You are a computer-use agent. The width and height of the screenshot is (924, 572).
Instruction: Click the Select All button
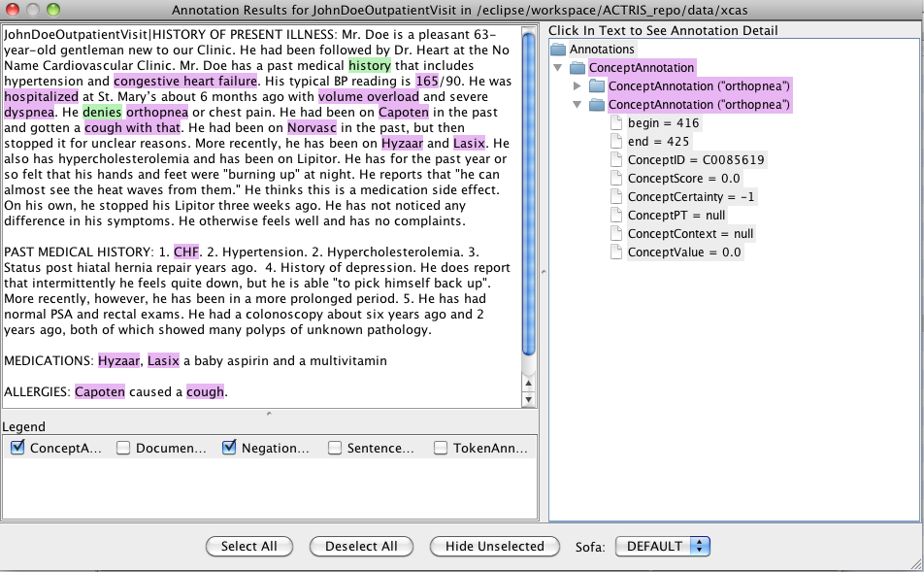(x=249, y=546)
